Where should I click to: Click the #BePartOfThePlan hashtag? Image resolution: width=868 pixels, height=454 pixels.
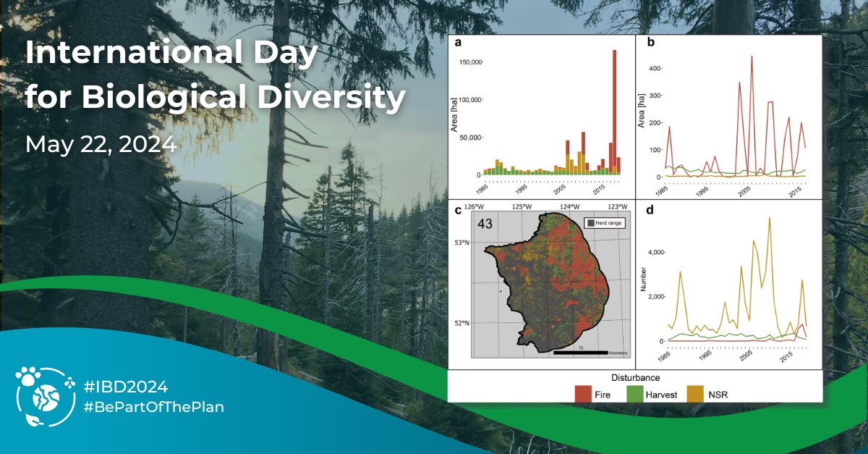154,408
